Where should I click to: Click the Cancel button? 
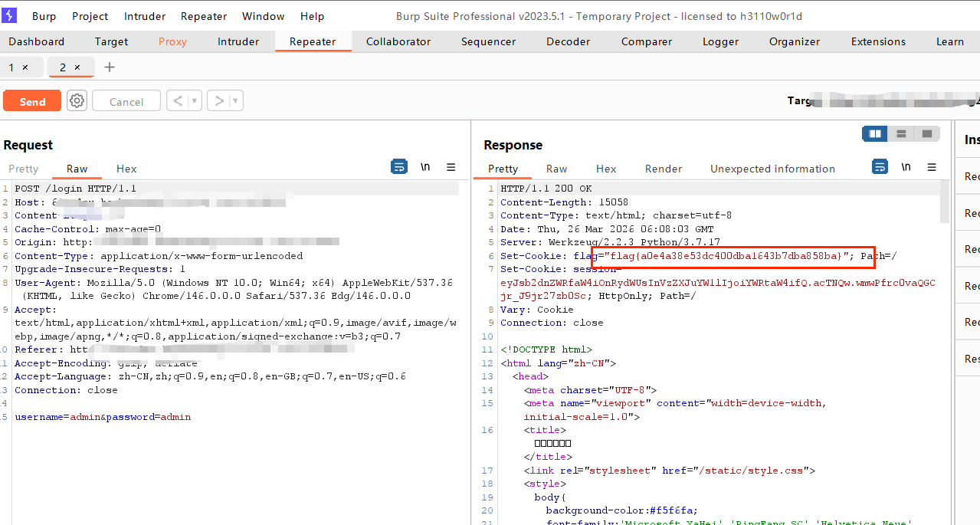(x=126, y=101)
